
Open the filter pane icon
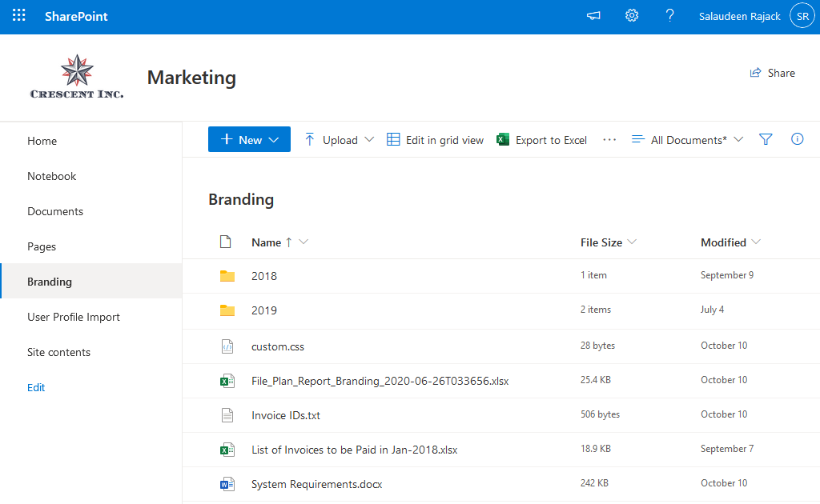point(766,139)
